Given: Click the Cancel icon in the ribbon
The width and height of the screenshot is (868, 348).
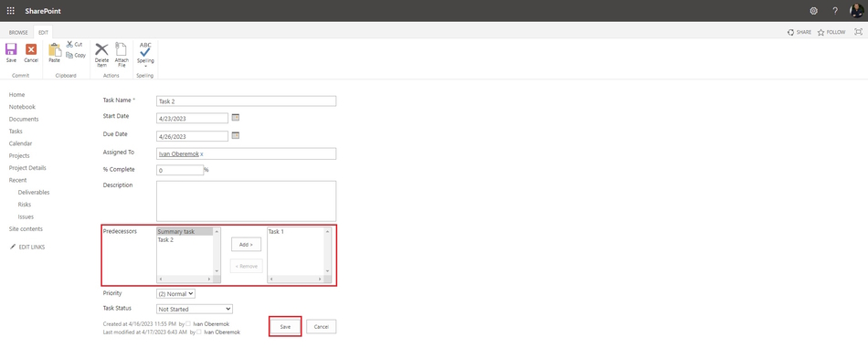Looking at the screenshot, I should 31,49.
